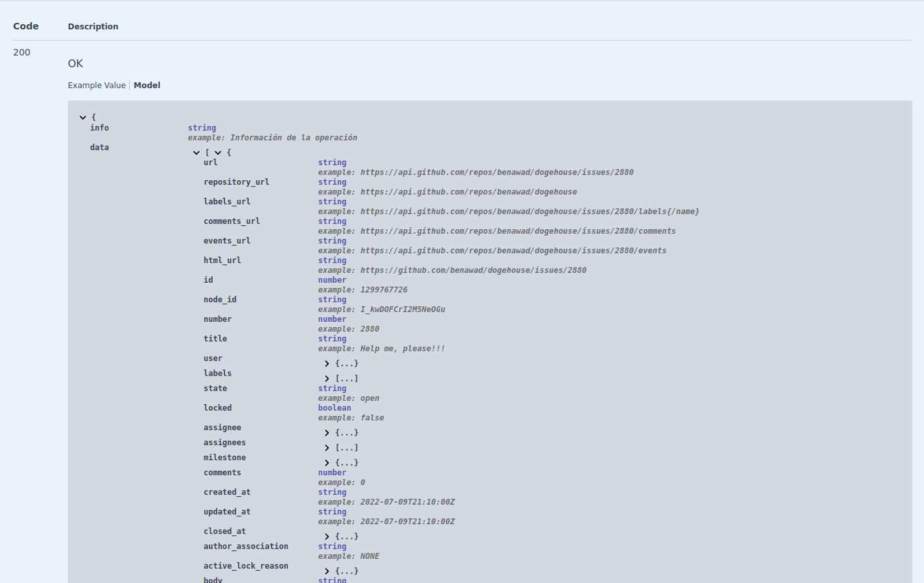Click the locked boolean type label

(x=335, y=408)
